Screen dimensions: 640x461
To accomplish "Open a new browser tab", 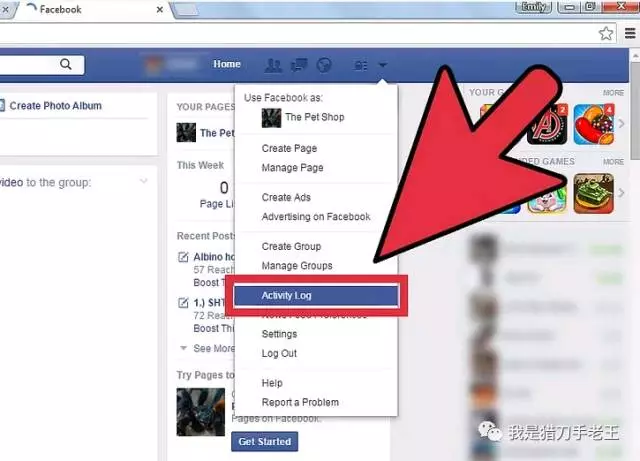I will [186, 10].
